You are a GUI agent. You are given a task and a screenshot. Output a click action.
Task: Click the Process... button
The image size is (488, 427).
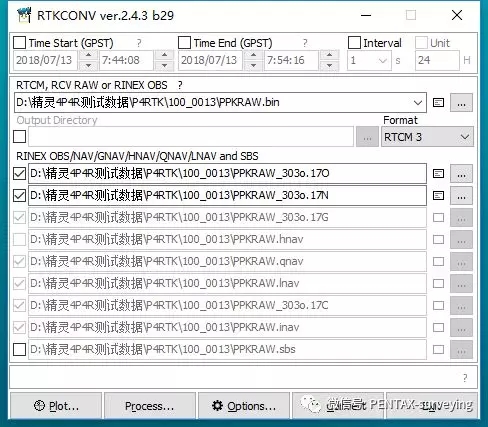tap(150, 406)
